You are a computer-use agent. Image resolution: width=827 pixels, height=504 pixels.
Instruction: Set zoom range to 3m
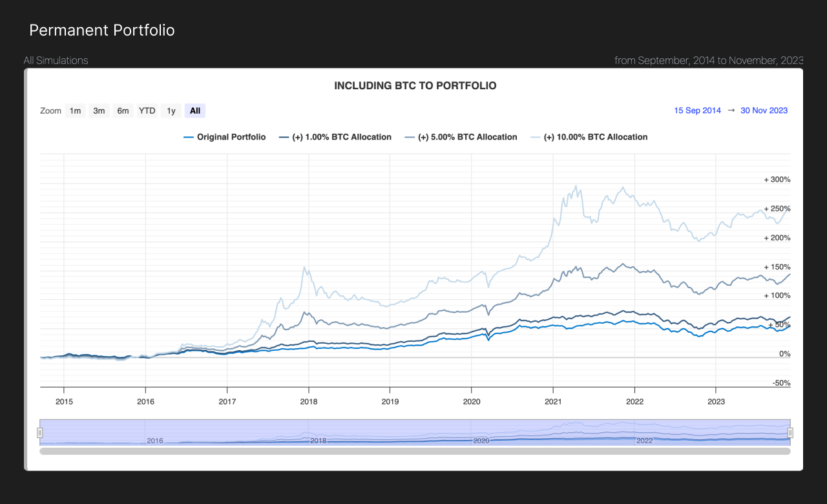click(x=99, y=110)
